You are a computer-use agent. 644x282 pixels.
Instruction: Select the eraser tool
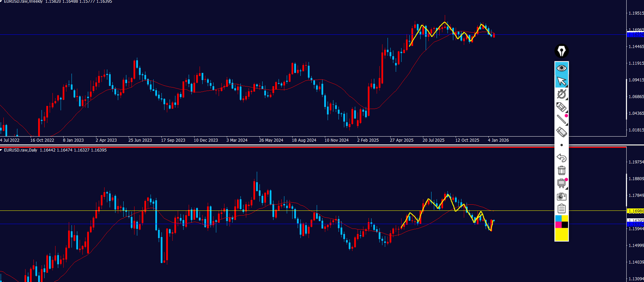coord(561,132)
